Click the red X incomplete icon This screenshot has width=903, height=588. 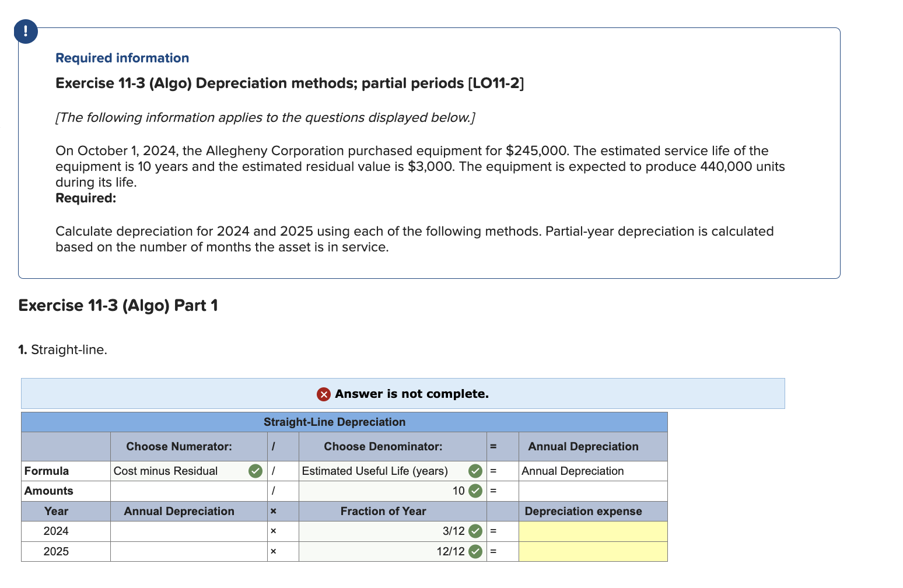[x=324, y=394]
